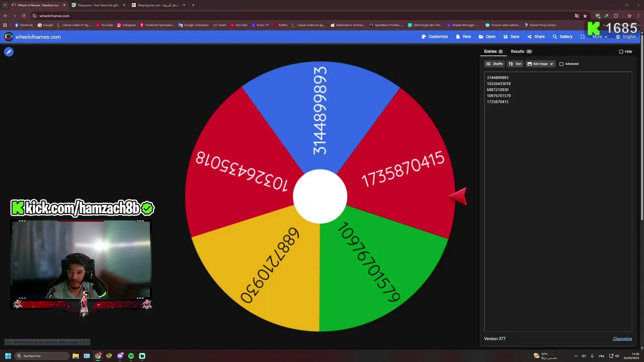644x362 pixels.
Task: Reload the page with the refresh icon
Action: coord(24,16)
